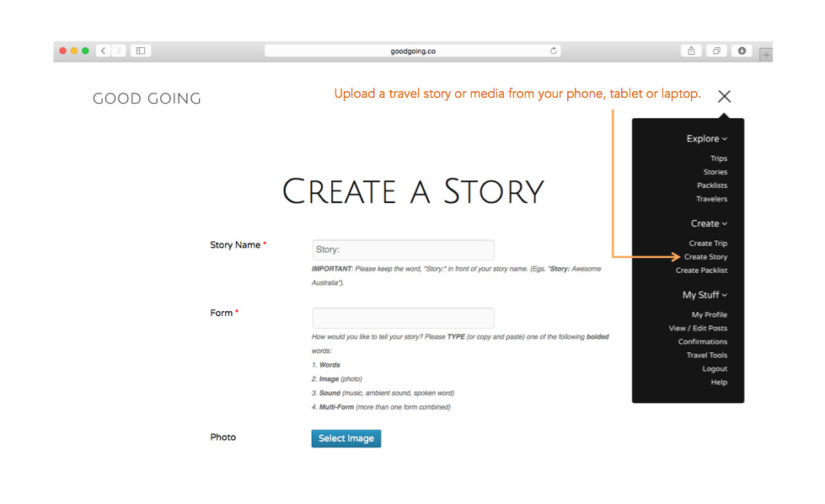Click Logout in the menu

pyautogui.click(x=715, y=369)
